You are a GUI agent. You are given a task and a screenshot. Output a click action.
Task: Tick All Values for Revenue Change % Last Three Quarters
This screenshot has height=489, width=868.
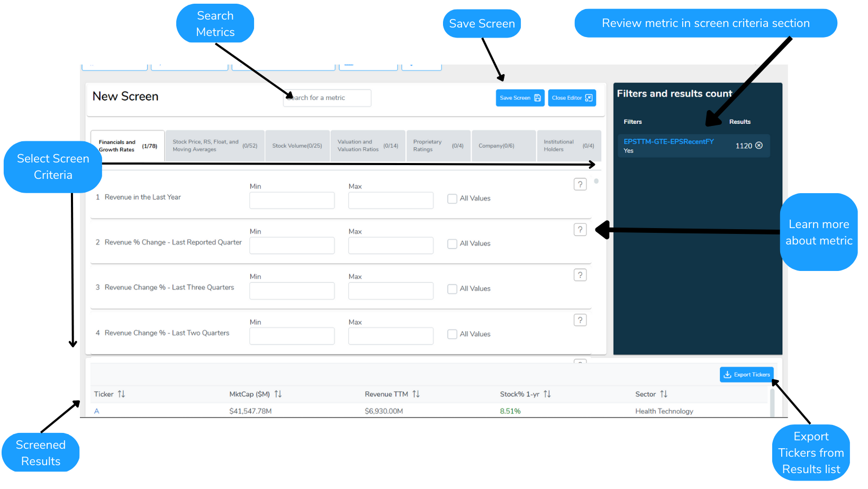[452, 289]
